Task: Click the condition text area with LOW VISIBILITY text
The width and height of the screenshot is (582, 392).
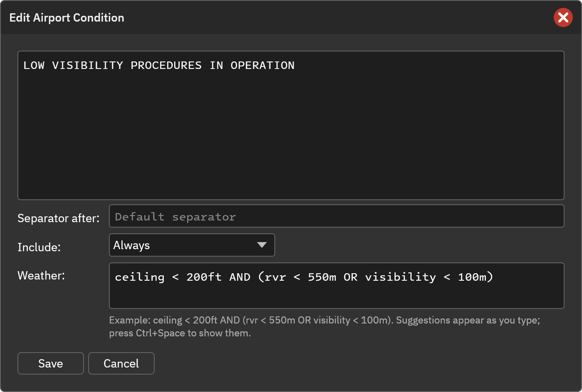Action: pyautogui.click(x=291, y=125)
